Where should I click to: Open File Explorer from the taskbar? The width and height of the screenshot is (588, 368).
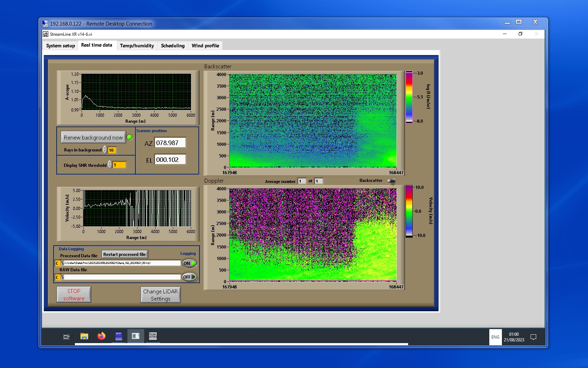(x=84, y=336)
